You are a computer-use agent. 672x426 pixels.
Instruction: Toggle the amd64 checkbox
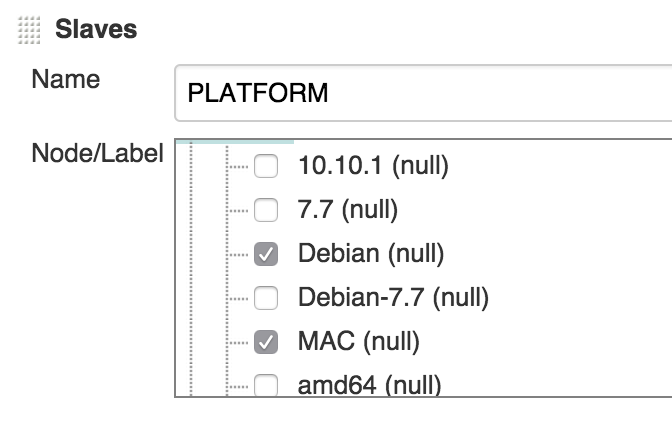(x=266, y=385)
